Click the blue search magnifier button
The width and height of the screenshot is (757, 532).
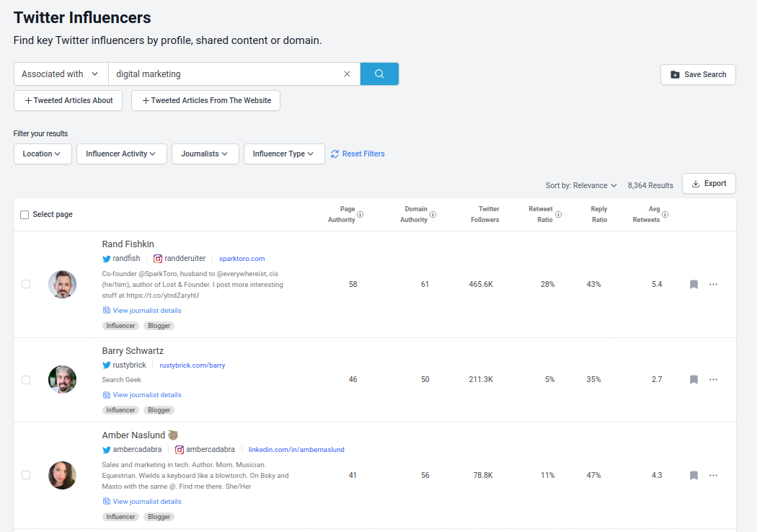[379, 74]
